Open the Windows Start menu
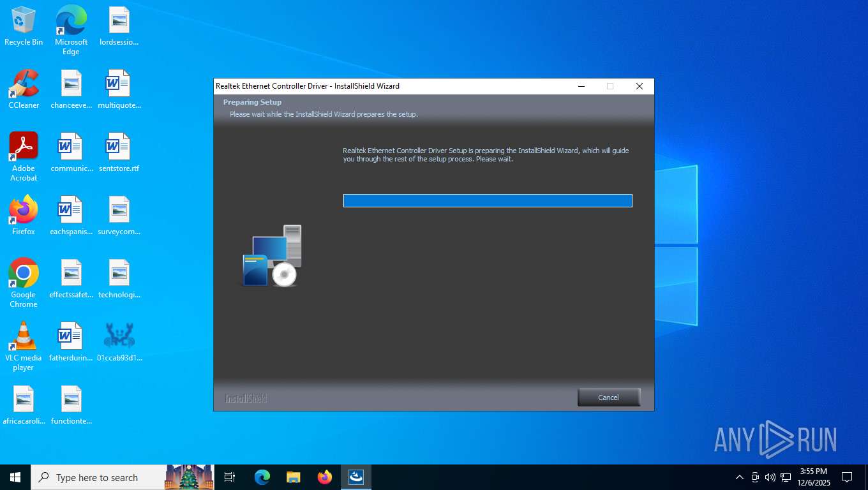This screenshot has width=868, height=490. tap(15, 477)
